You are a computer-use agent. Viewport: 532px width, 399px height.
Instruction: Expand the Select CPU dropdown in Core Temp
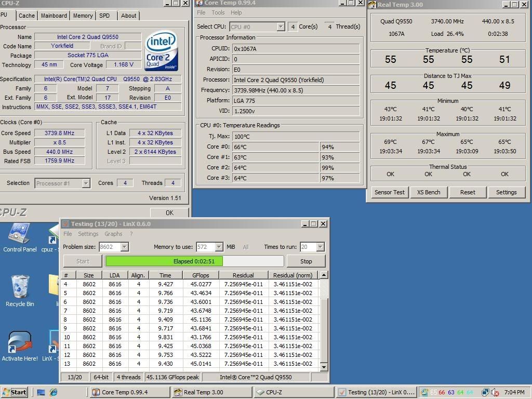pos(281,26)
